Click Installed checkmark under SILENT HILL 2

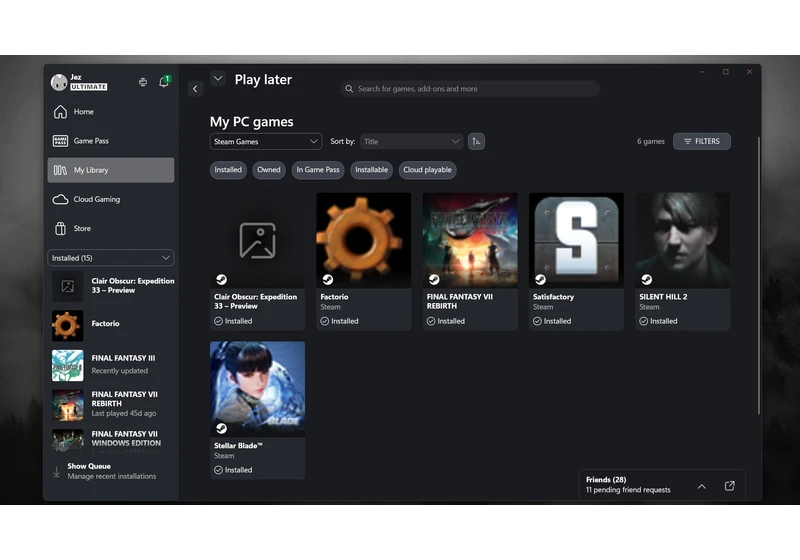click(643, 321)
